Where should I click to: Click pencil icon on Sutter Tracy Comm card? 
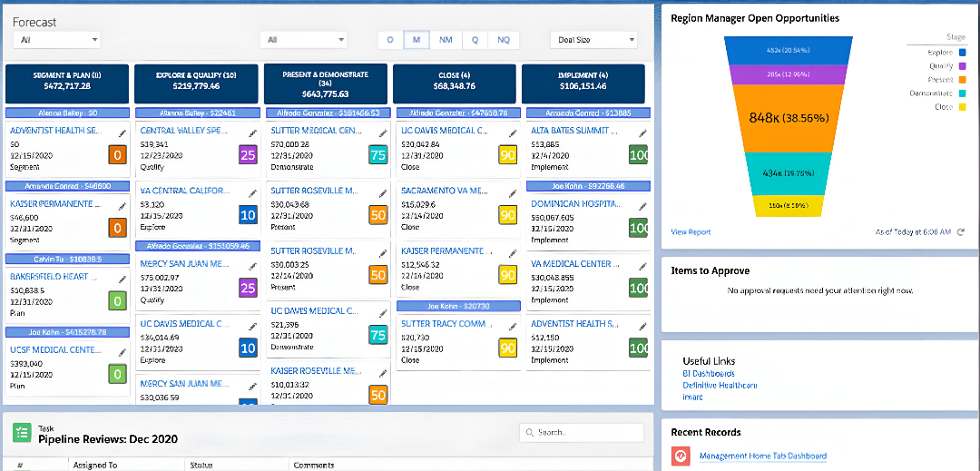pos(512,326)
